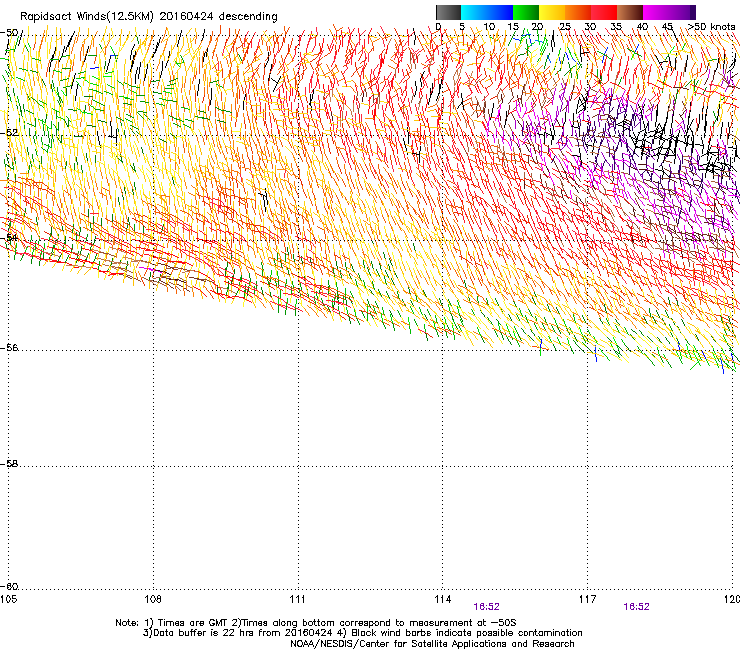
Task: Click the '105' longitude axis label
Action: [x=8, y=599]
